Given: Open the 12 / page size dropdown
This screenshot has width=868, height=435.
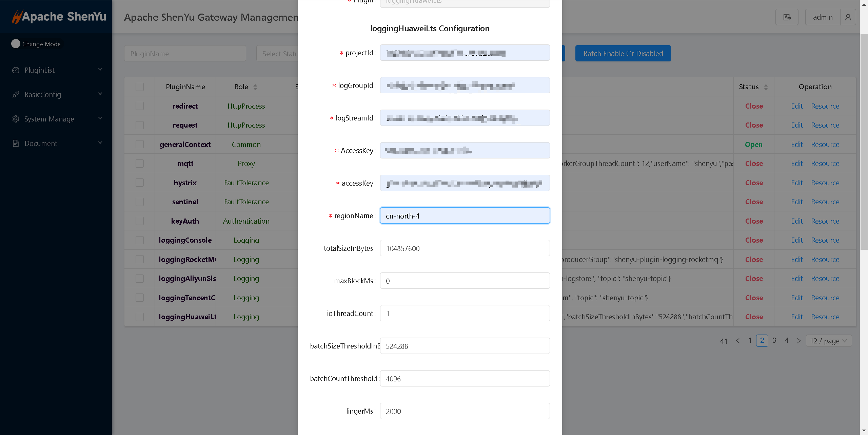Looking at the screenshot, I should point(829,341).
